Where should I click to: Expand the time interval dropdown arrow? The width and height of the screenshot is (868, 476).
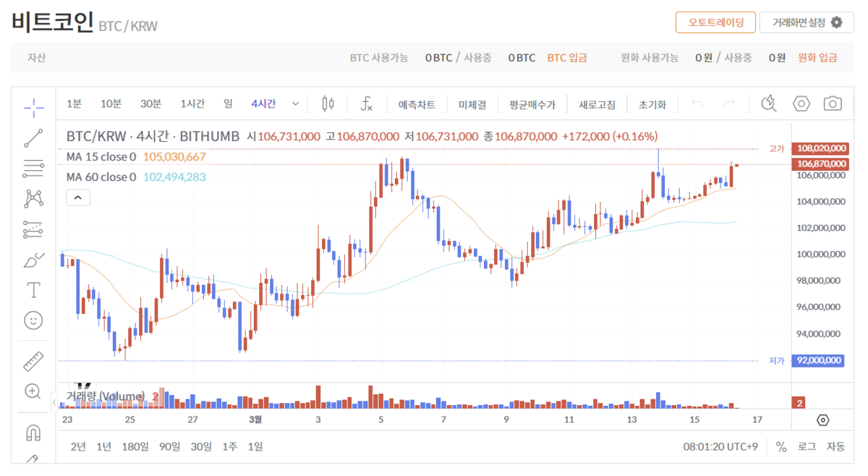point(295,104)
